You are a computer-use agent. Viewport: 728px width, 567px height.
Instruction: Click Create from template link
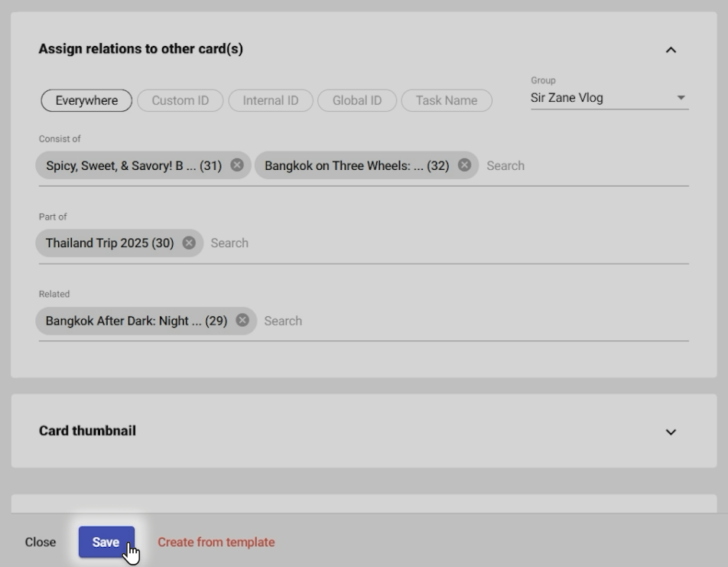pos(216,542)
